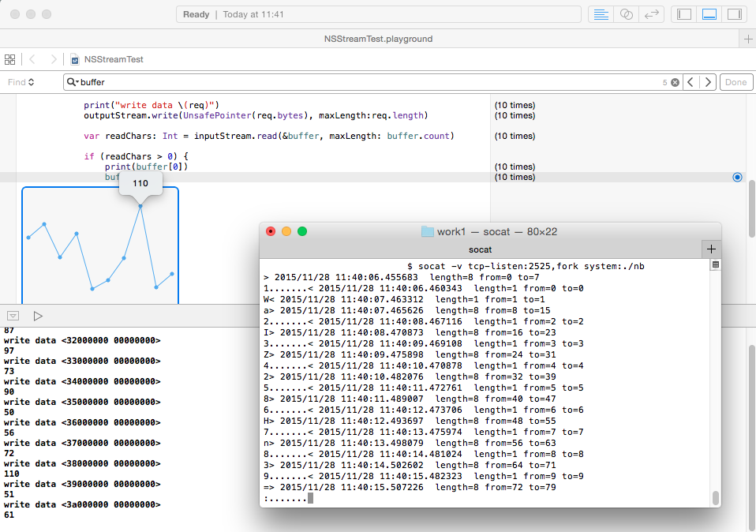This screenshot has width=756, height=532.
Task: Toggle the inline result view for buffer
Action: [737, 177]
